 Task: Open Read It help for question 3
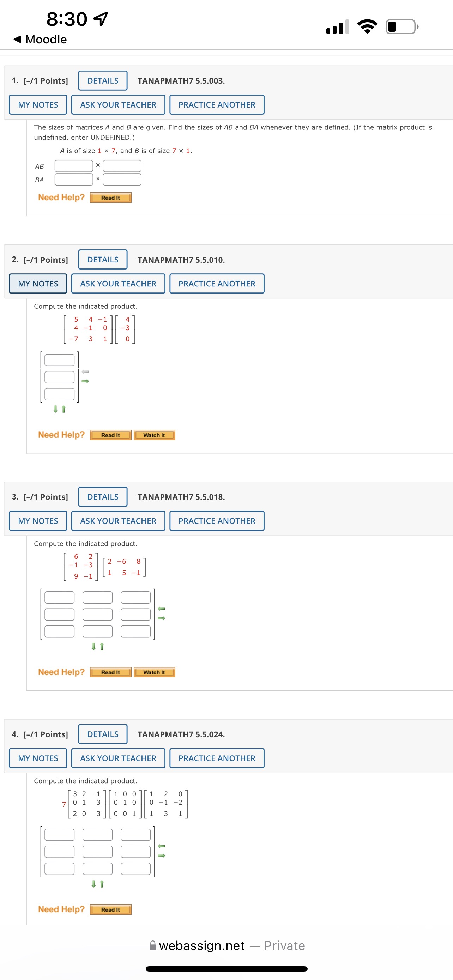(111, 673)
